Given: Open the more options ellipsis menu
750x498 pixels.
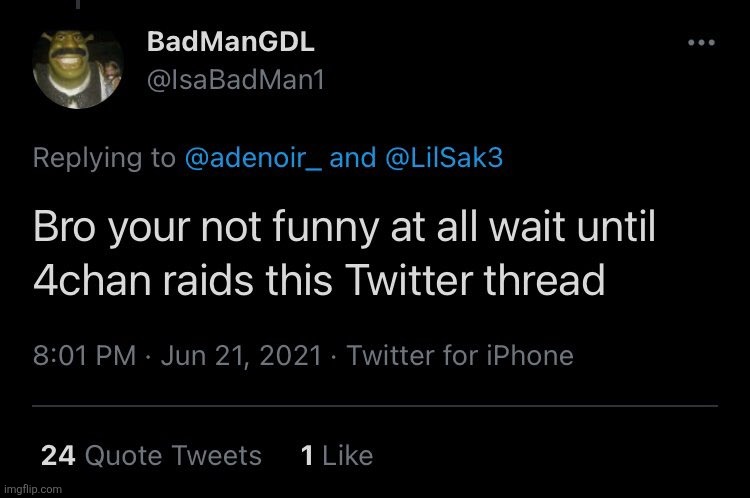Looking at the screenshot, I should tap(702, 43).
